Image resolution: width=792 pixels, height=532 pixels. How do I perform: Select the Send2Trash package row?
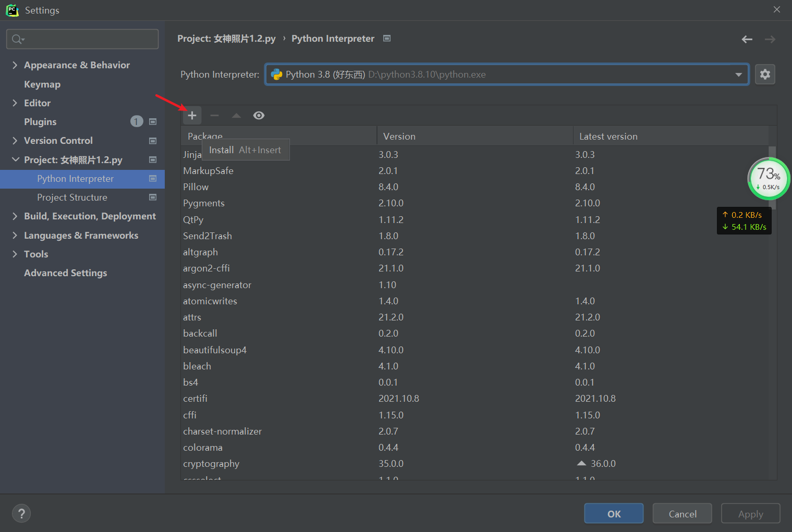pos(474,236)
